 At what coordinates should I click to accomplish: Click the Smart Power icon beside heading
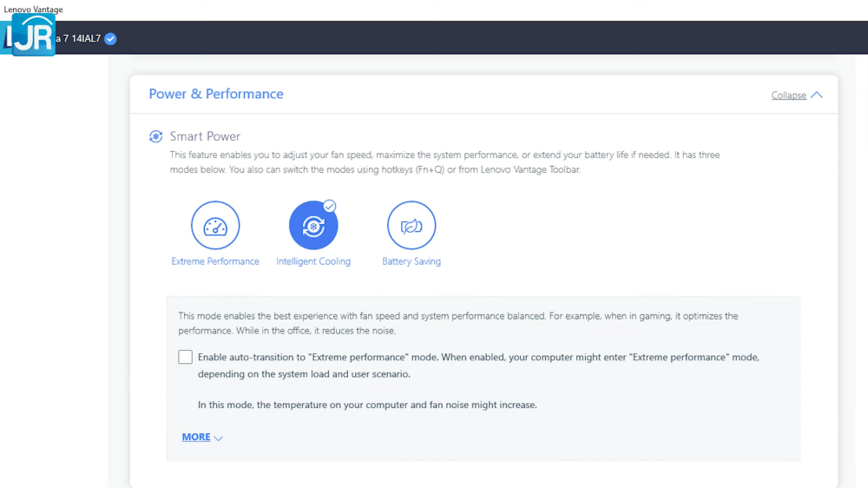coord(156,136)
